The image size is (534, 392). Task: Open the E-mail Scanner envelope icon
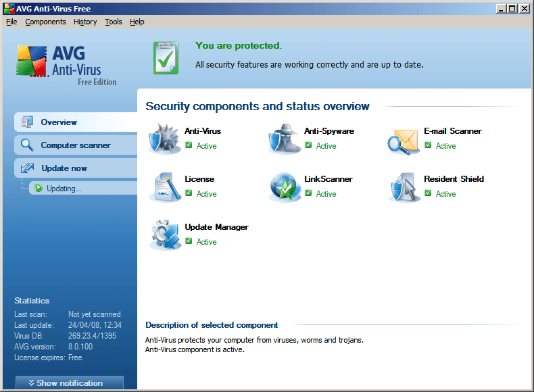(404, 141)
